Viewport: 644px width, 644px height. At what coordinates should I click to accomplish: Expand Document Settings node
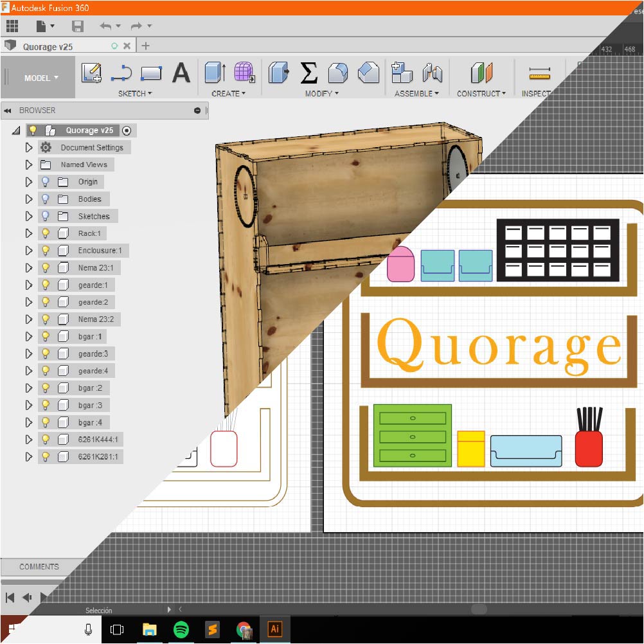click(29, 147)
